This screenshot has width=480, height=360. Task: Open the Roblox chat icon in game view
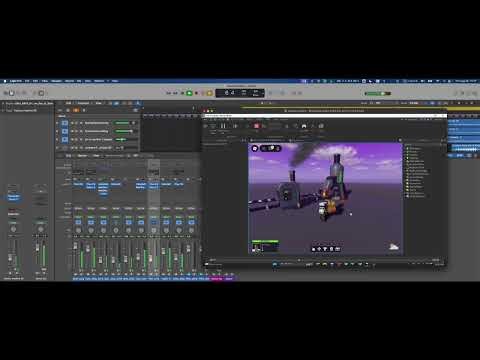(255, 148)
